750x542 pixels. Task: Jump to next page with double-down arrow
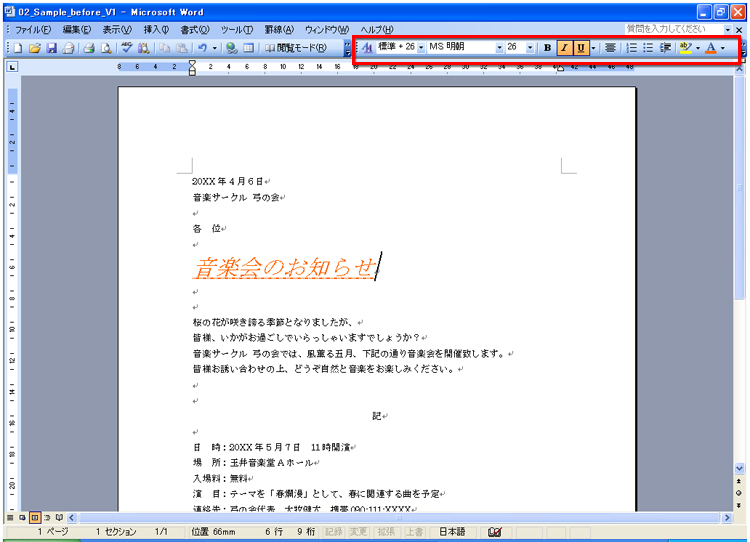739,505
